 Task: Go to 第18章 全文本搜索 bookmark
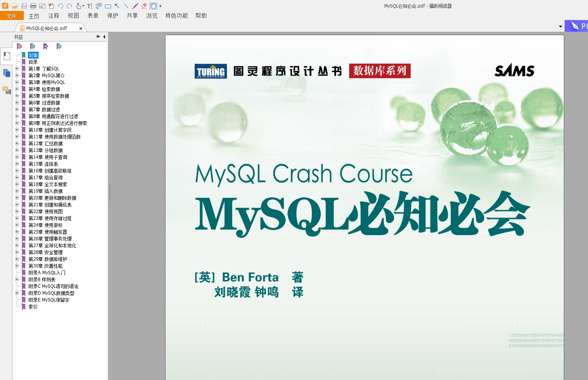click(x=48, y=184)
